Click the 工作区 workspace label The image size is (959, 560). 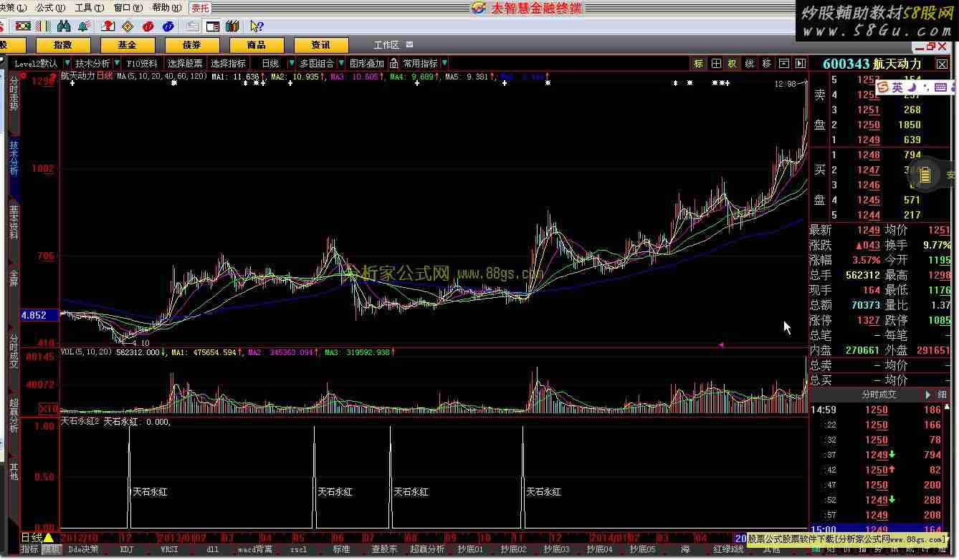[386, 44]
